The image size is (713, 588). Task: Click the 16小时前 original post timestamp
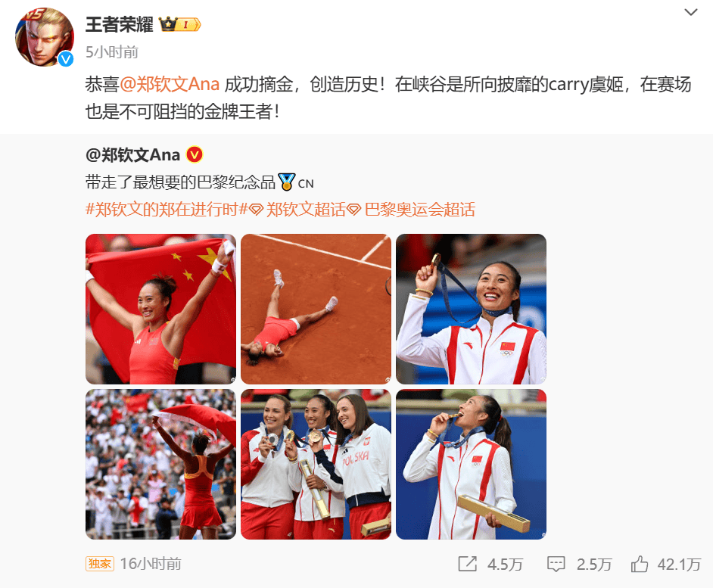(x=151, y=564)
